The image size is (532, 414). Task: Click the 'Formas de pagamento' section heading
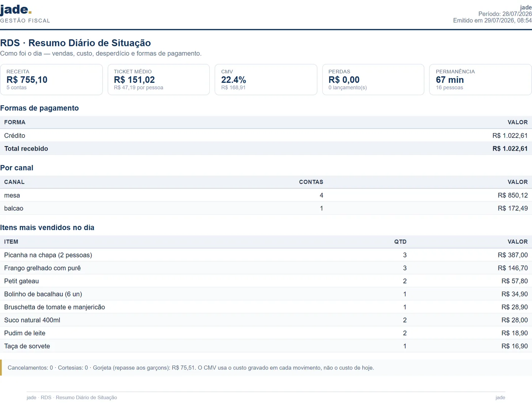tap(40, 108)
